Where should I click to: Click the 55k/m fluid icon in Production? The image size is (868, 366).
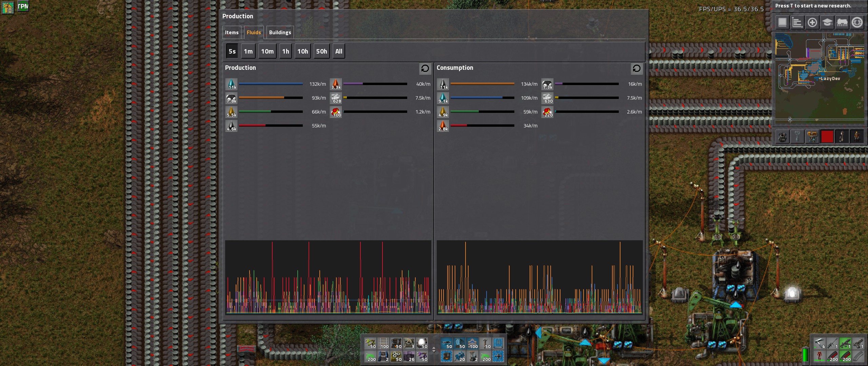click(232, 126)
